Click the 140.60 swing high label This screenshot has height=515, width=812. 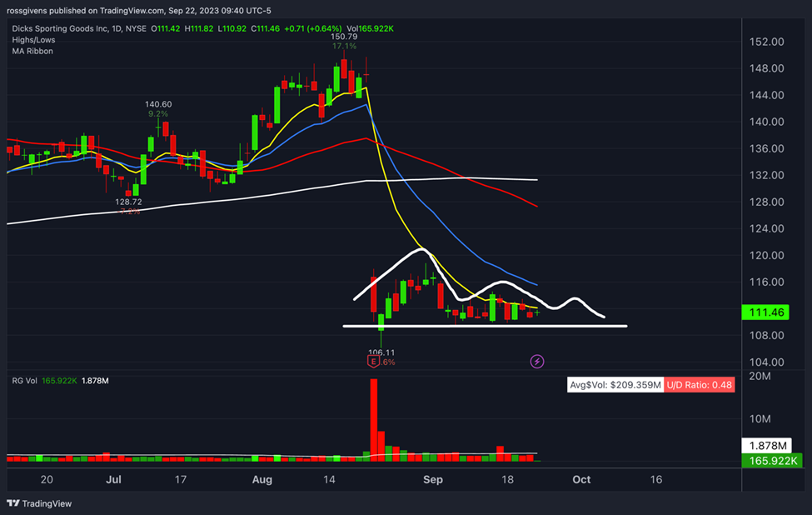tap(158, 105)
